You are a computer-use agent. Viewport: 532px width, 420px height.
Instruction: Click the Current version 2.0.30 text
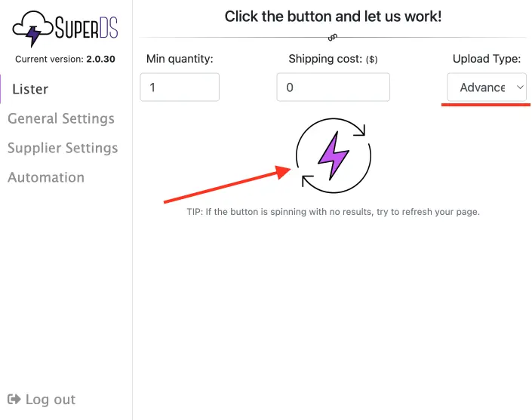[x=65, y=59]
